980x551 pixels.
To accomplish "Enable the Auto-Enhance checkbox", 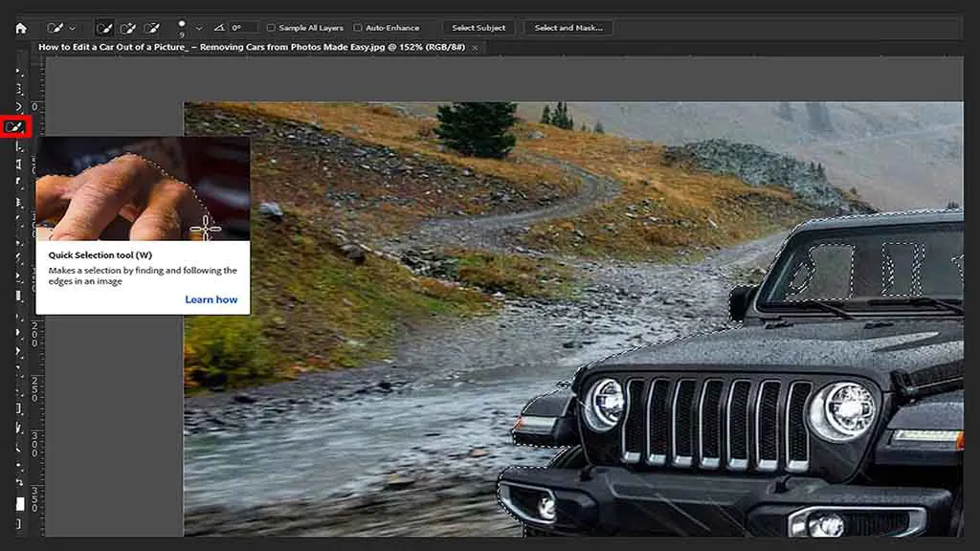I will [x=358, y=28].
